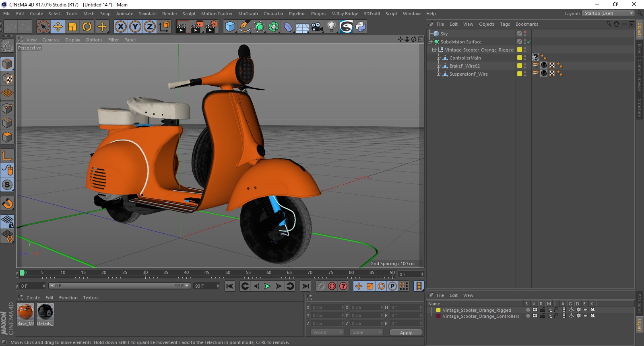The height and width of the screenshot is (346, 644).
Task: Collapse Subdivision Surface hierarchy
Action: (x=429, y=42)
